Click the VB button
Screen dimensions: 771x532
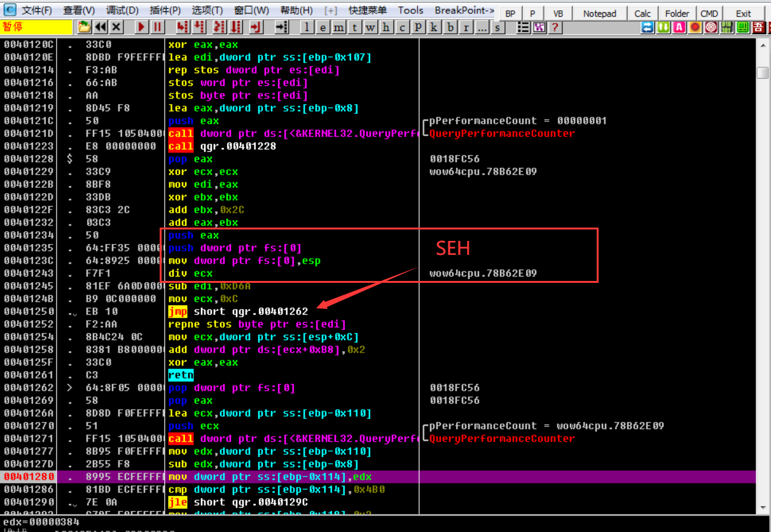(x=558, y=13)
